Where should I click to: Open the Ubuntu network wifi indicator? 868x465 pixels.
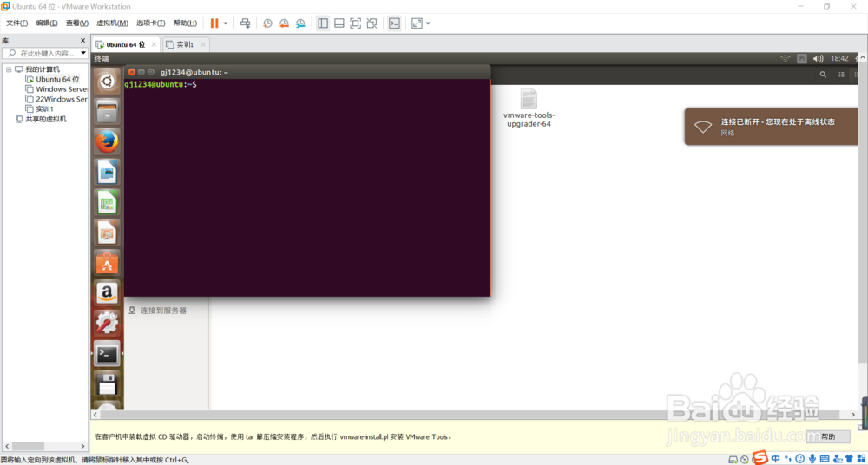coord(785,58)
